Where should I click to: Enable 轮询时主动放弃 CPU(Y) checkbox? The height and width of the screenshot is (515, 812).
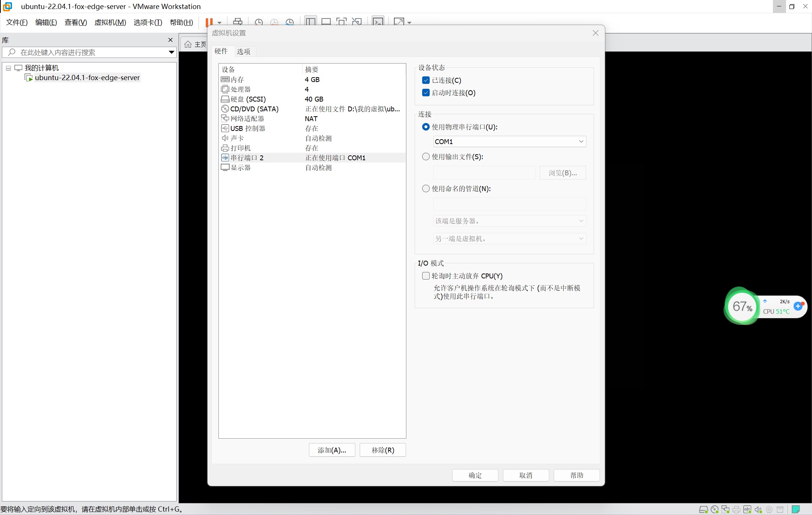coord(426,276)
